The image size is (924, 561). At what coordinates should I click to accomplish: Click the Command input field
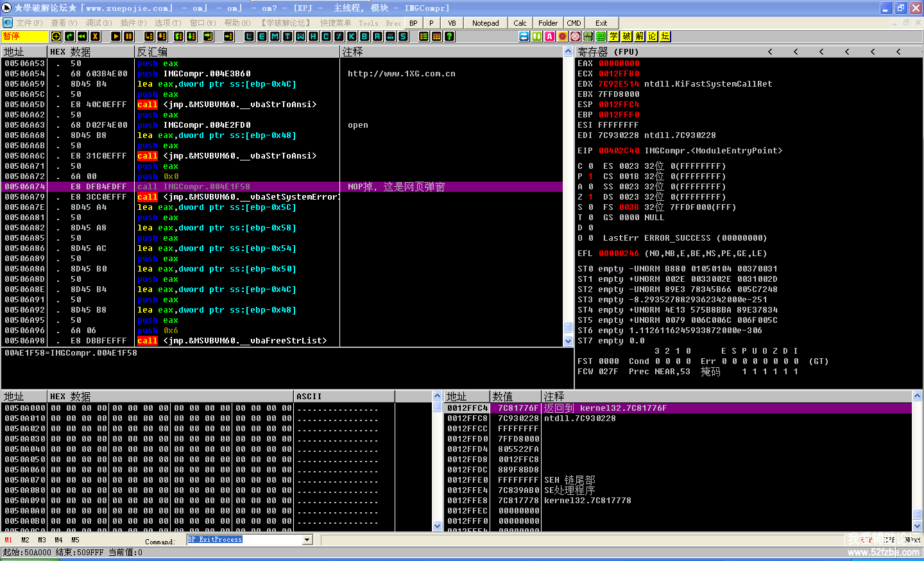(244, 540)
